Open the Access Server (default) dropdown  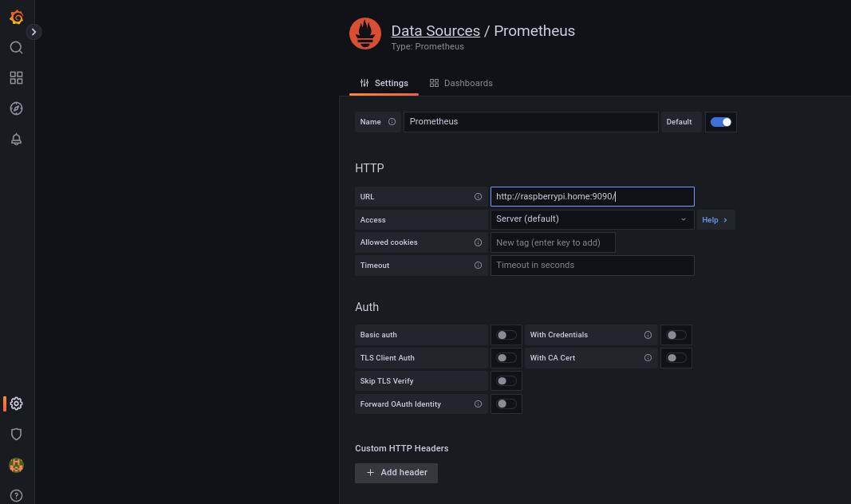coord(592,219)
